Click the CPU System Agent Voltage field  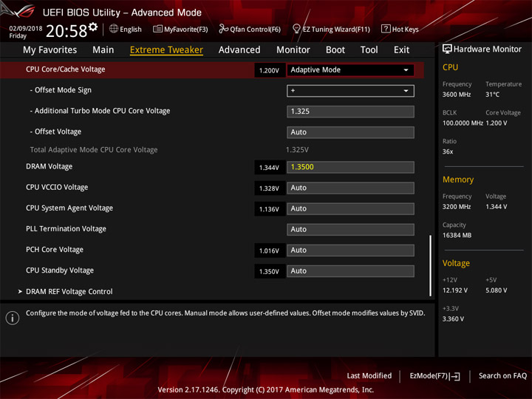(x=350, y=208)
